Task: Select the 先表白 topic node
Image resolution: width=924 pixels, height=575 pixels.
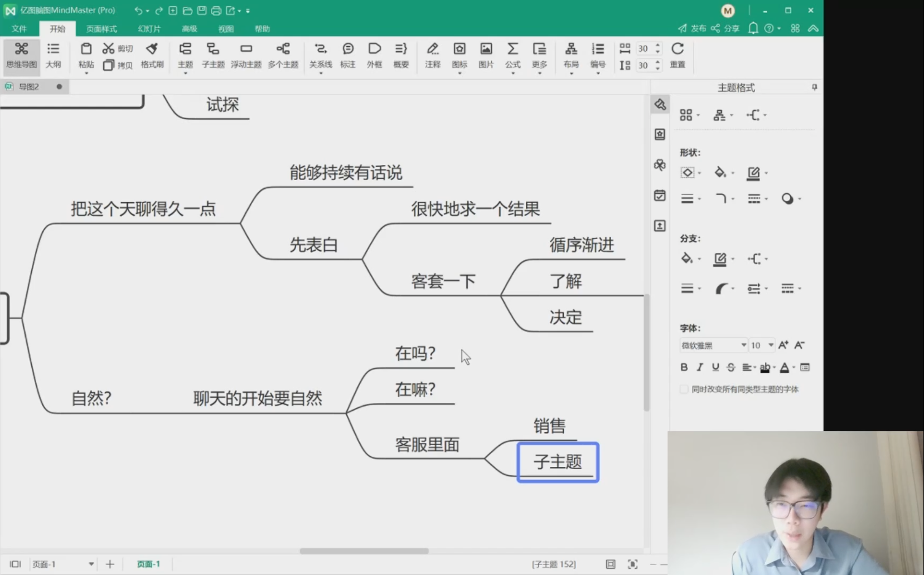Action: [x=313, y=245]
